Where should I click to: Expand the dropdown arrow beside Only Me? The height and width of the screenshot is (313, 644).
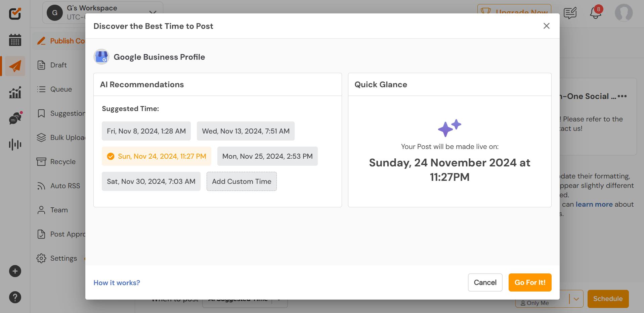576,299
